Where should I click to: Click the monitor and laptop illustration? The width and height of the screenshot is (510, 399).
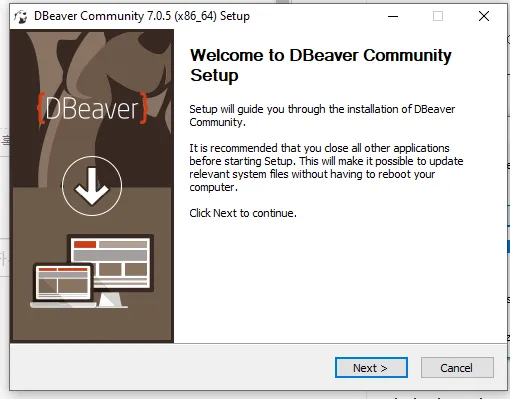click(92, 271)
